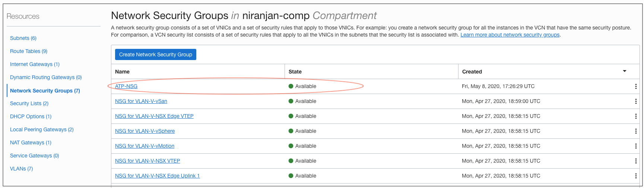Open actions menu for NSG for VLAN-V-vMotion
The image size is (644, 188).
pyautogui.click(x=635, y=146)
